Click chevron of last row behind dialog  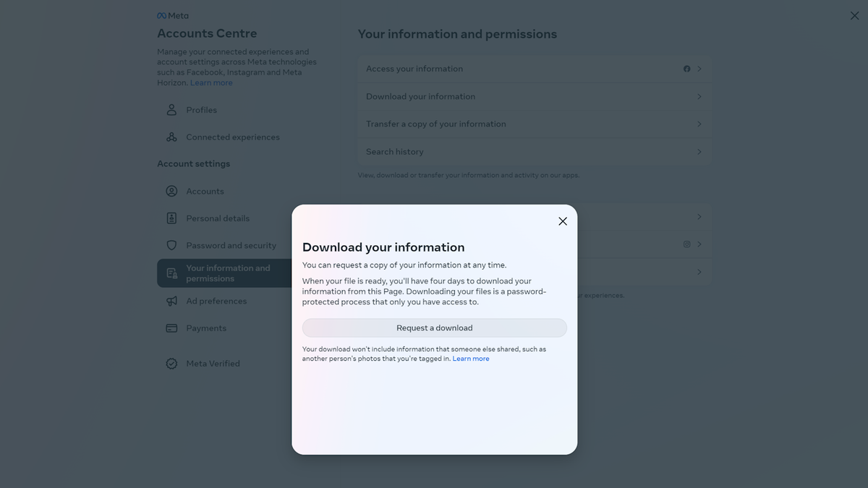699,272
